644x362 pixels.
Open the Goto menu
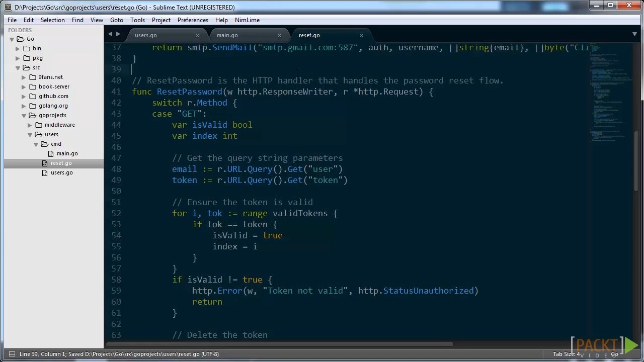[x=117, y=20]
